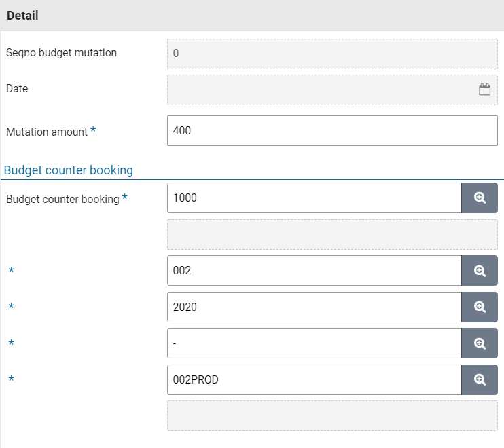Click the read-only box beneath 002PROD
The width and height of the screenshot is (504, 448).
332,415
